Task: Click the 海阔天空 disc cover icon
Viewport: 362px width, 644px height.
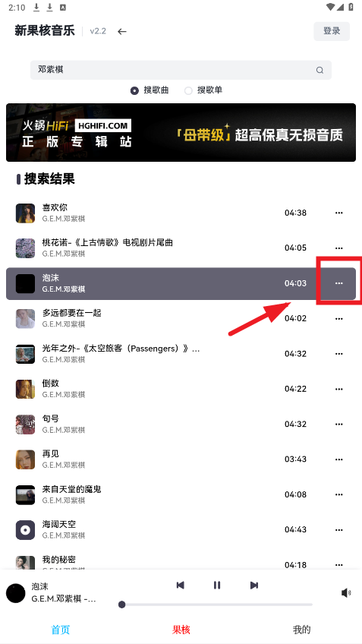Action: click(x=26, y=530)
